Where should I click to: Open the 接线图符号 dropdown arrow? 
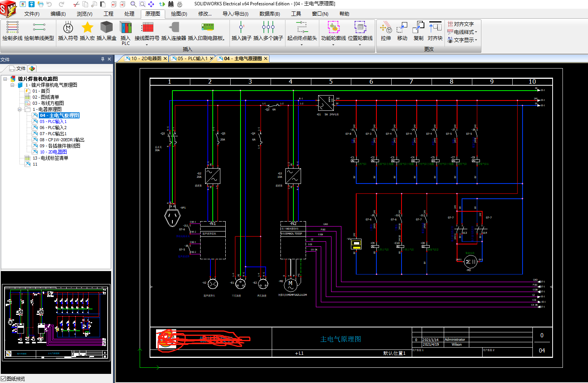point(147,45)
